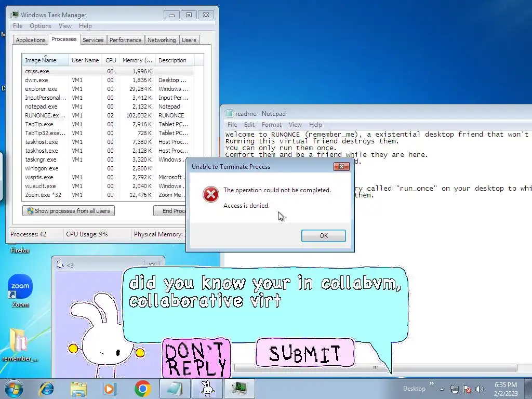Open Windows Media Player taskbar icon
This screenshot has width=532, height=399.
110,389
